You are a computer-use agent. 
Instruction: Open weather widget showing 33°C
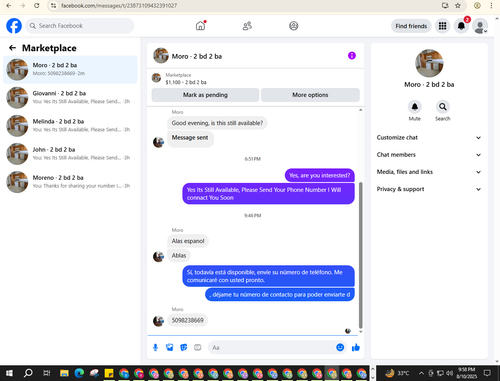coord(397,373)
